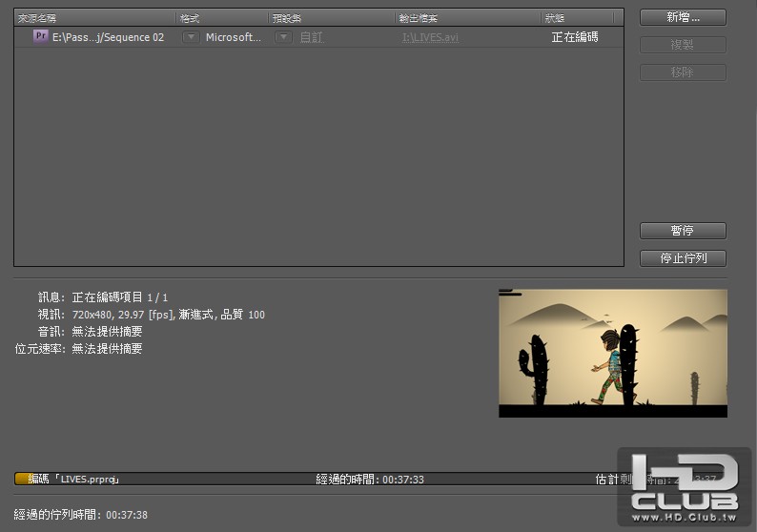Screen dimensions: 757x532
Task: Select the E:\Pass...j/Sequence 02 source name
Action: pos(108,37)
